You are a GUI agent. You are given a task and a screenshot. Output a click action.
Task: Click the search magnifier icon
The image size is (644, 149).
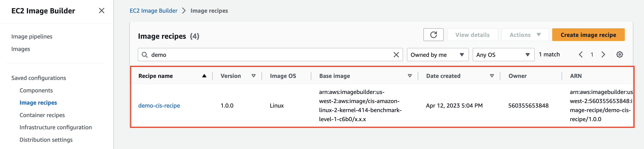[x=144, y=55]
